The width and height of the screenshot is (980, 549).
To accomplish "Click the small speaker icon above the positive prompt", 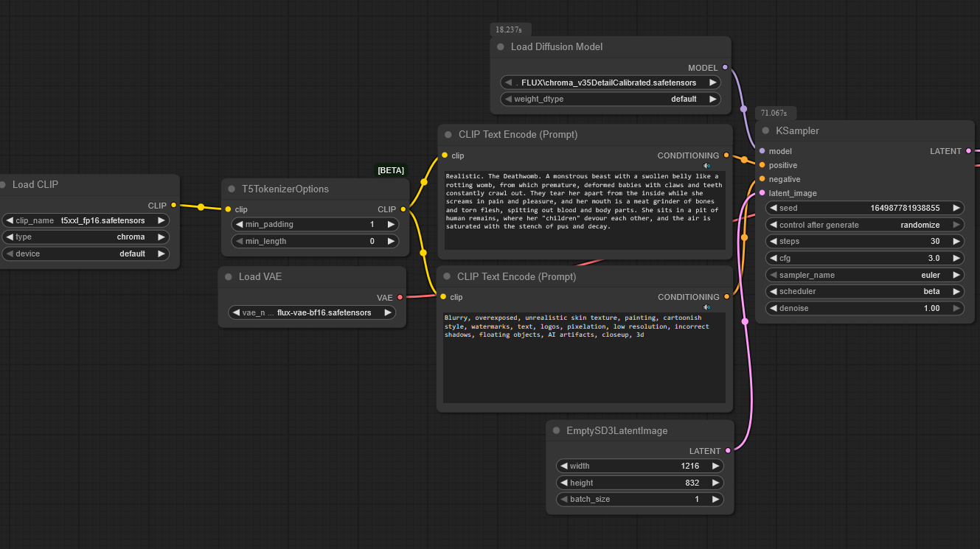I will (x=707, y=166).
